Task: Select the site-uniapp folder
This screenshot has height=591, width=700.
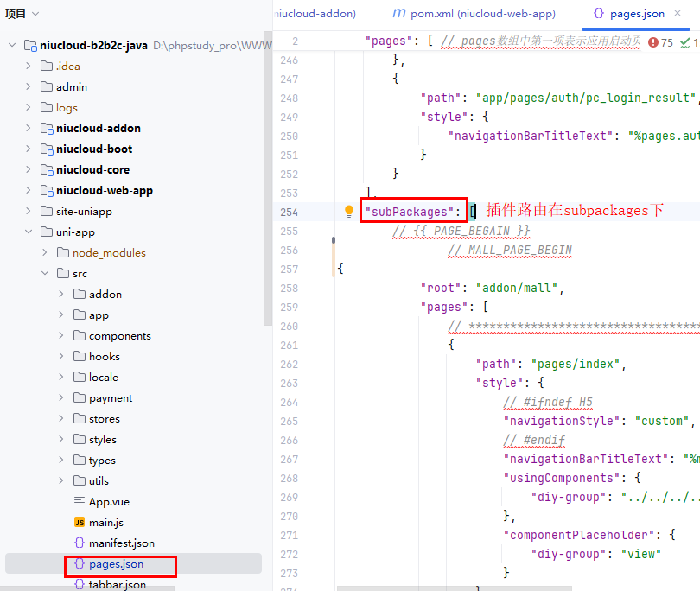Action: click(x=84, y=212)
